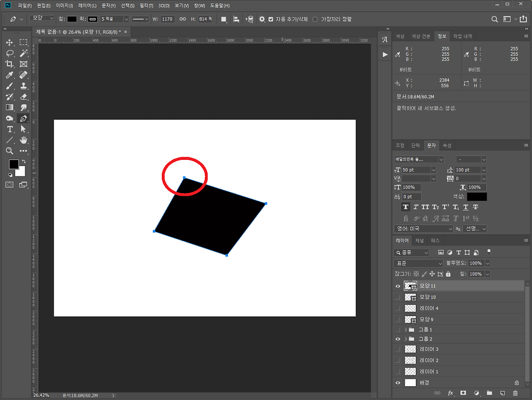Click the delete layer trash icon
Screen dimensions: 532x400
tap(515, 393)
